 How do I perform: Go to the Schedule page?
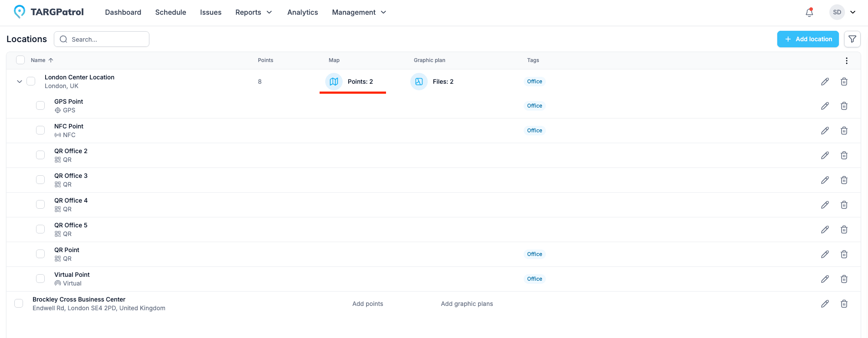click(171, 13)
